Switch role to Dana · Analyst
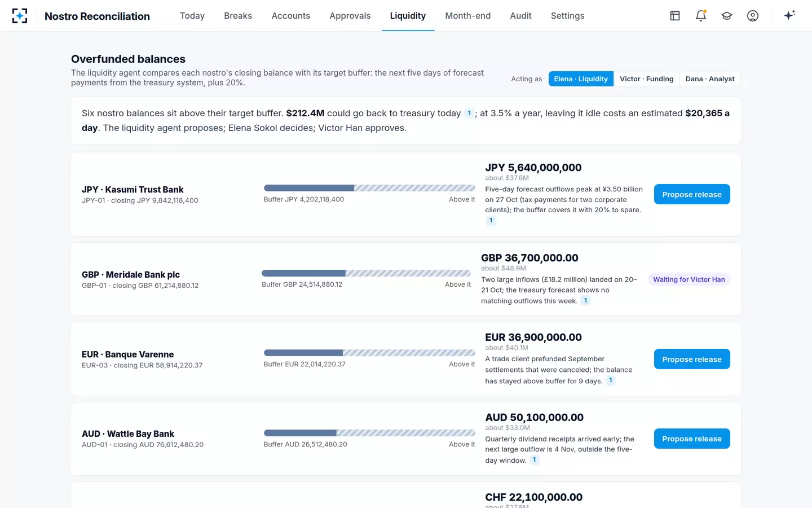Screen dimensions: 812x508 pyautogui.click(x=710, y=79)
